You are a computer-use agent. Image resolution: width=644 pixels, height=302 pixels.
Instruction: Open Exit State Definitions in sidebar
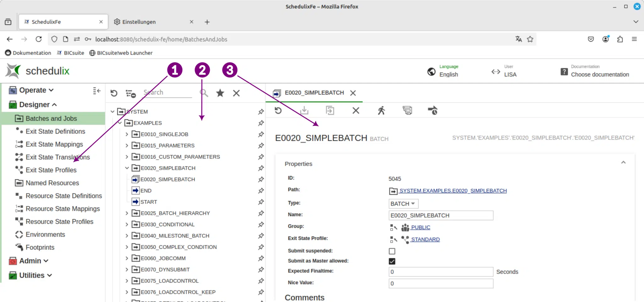[x=55, y=131]
